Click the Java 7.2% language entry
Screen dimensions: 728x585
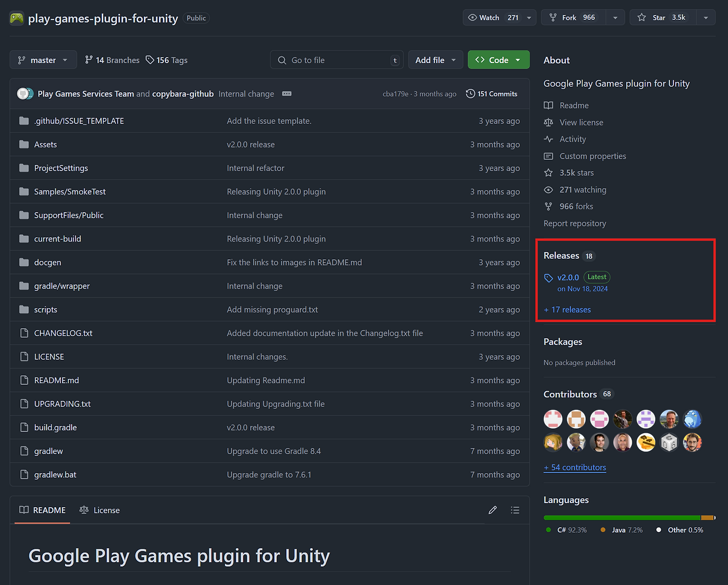621,530
